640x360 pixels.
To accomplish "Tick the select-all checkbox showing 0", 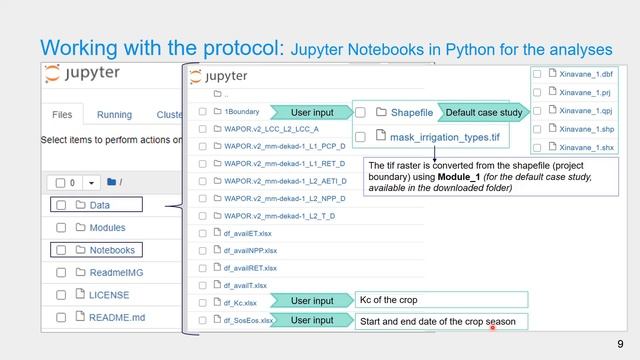I will coord(60,183).
